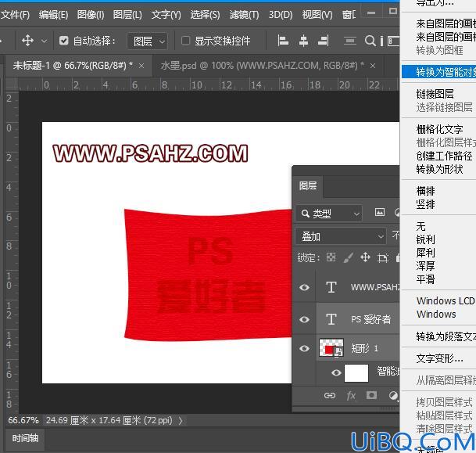
Task: Hide the PS 爱好者 layer eye
Action: click(x=305, y=319)
